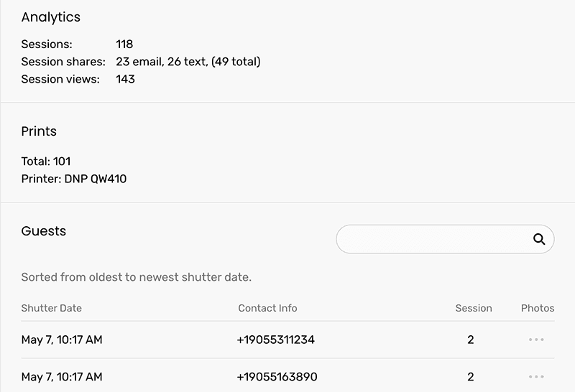Click session count in the +19055163890 row
Viewport: 575px width, 392px height.
[x=471, y=377]
